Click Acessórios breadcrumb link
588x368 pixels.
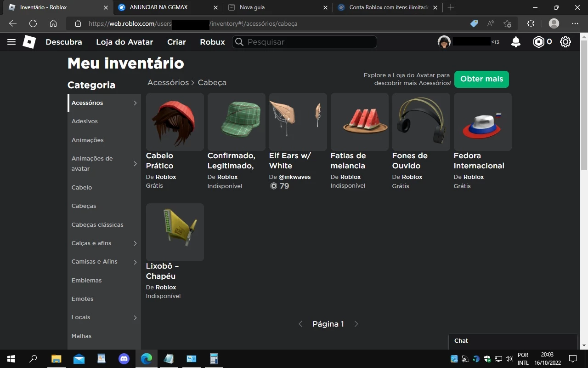pos(168,82)
